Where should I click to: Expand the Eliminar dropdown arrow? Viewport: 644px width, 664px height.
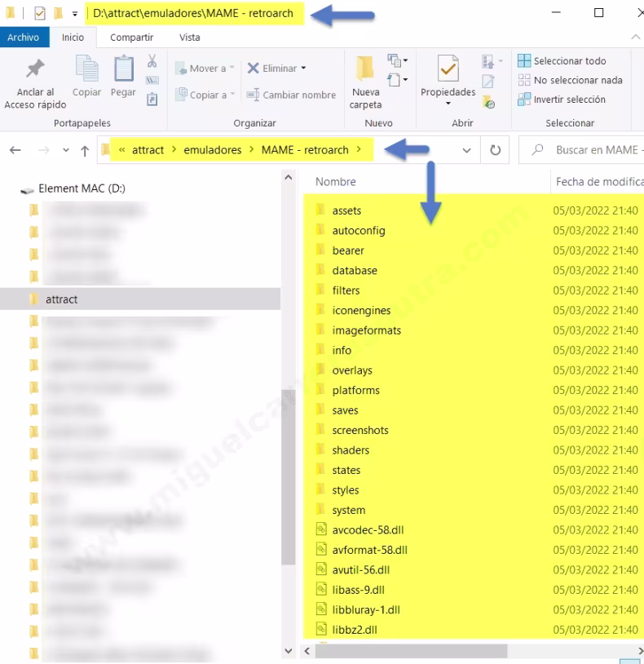coord(304,68)
